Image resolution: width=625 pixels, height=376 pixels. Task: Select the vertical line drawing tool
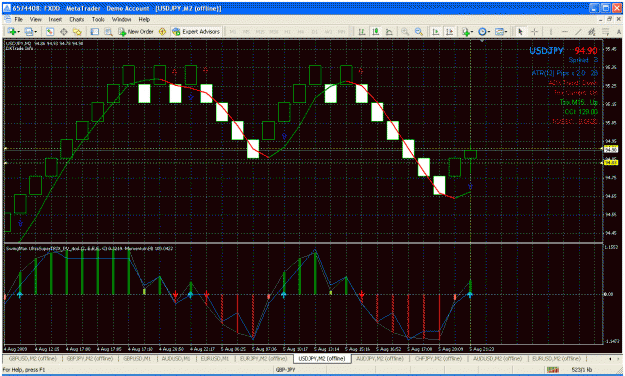pyautogui.click(x=551, y=31)
